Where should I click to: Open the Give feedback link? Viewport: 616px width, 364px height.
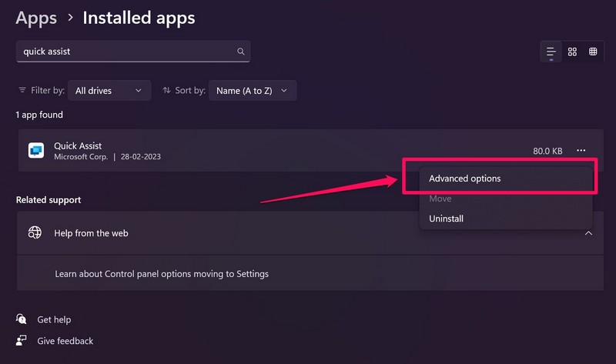click(x=65, y=341)
